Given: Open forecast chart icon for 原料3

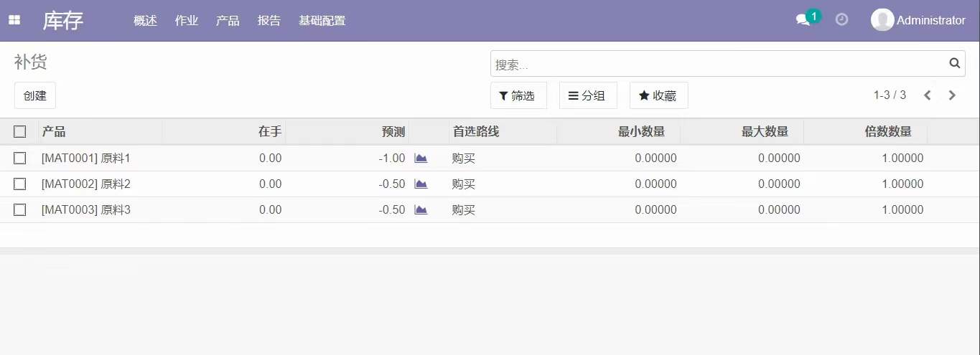Looking at the screenshot, I should point(421,210).
